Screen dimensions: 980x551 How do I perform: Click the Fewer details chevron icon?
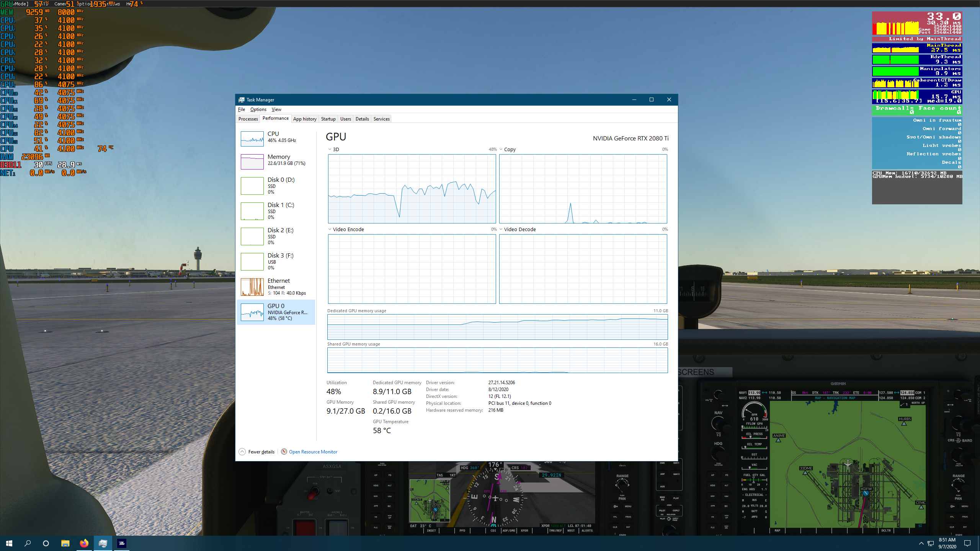pyautogui.click(x=242, y=452)
